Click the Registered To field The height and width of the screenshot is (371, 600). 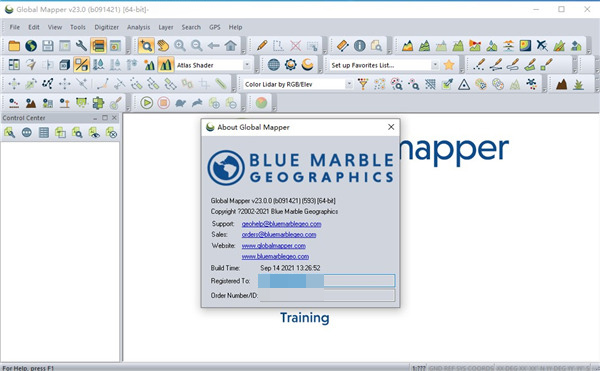[326, 281]
